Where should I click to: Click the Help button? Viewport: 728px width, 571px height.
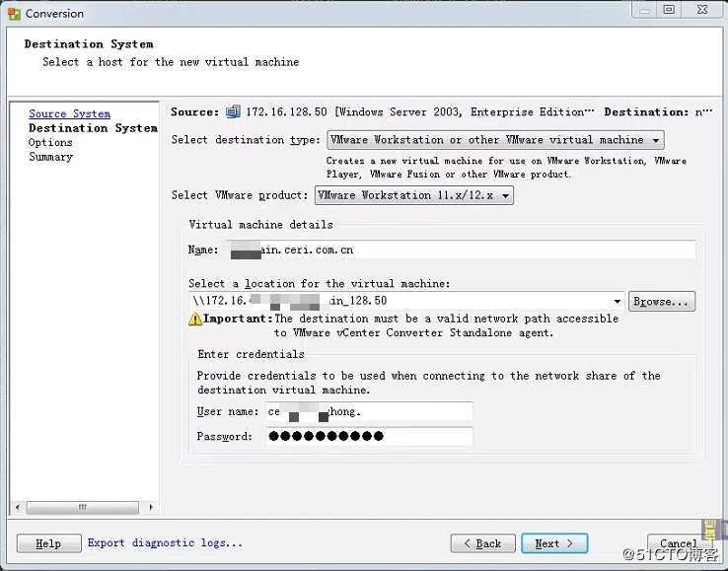(x=48, y=543)
